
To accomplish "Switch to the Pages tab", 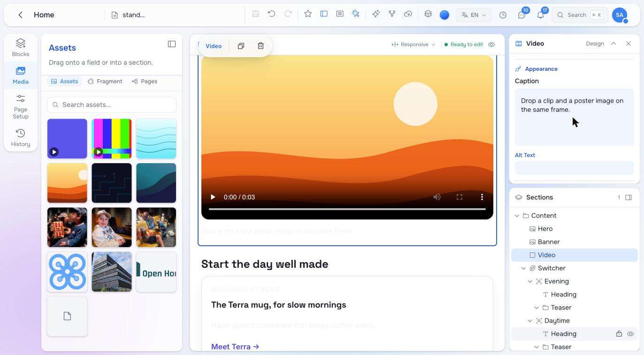I will click(x=145, y=81).
